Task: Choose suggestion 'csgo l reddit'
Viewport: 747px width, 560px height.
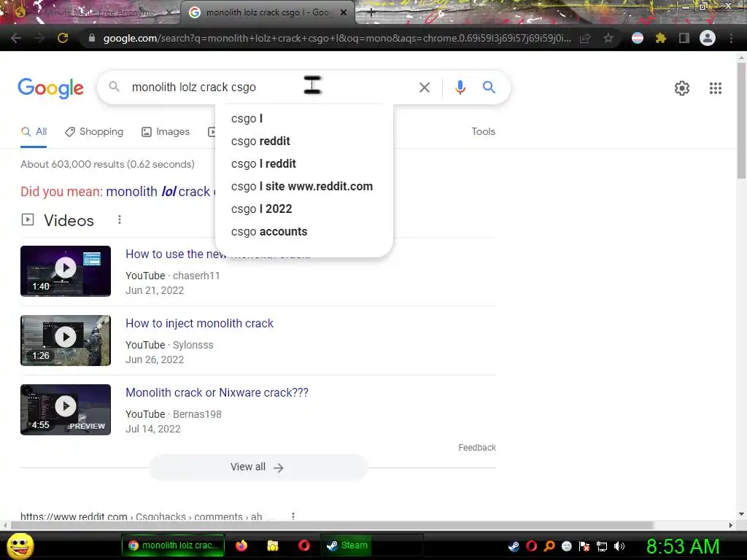Action: click(304, 164)
